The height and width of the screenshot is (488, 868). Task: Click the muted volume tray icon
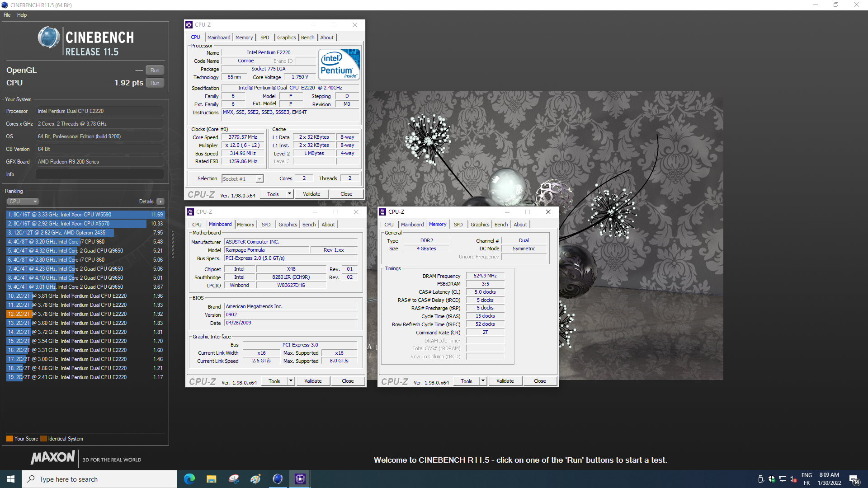(x=793, y=479)
